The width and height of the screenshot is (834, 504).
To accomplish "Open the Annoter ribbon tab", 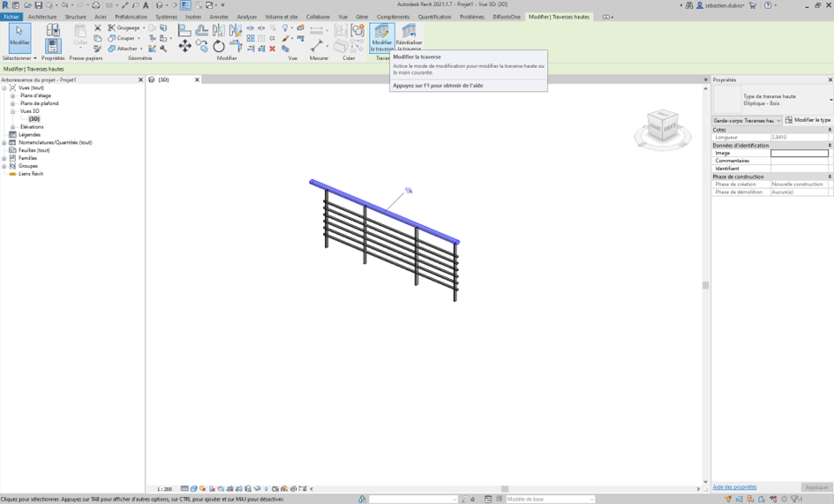I will 219,17.
